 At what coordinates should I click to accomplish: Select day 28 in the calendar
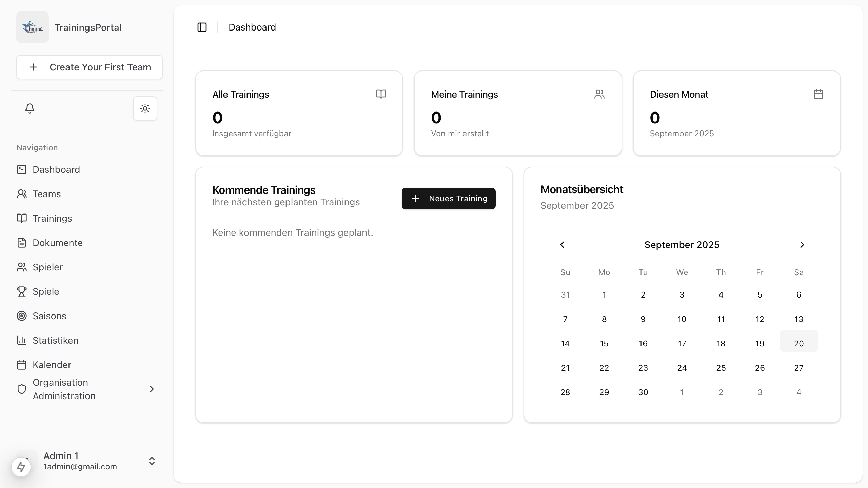tap(565, 392)
